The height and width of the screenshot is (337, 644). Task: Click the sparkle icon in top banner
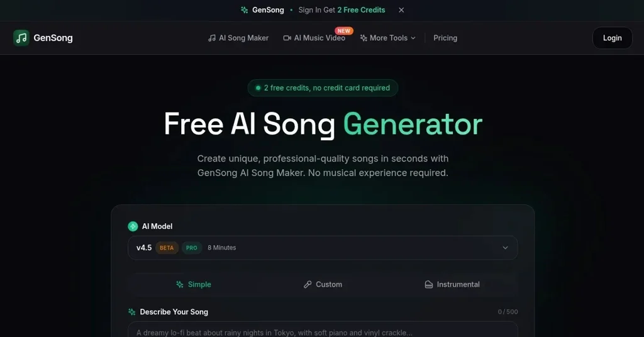coord(245,10)
